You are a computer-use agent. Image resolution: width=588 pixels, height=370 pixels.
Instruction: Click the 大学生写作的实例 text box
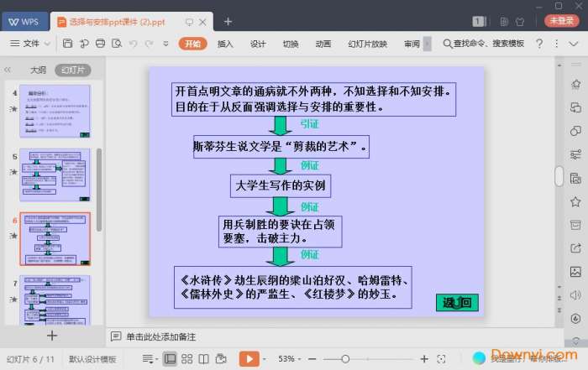280,185
